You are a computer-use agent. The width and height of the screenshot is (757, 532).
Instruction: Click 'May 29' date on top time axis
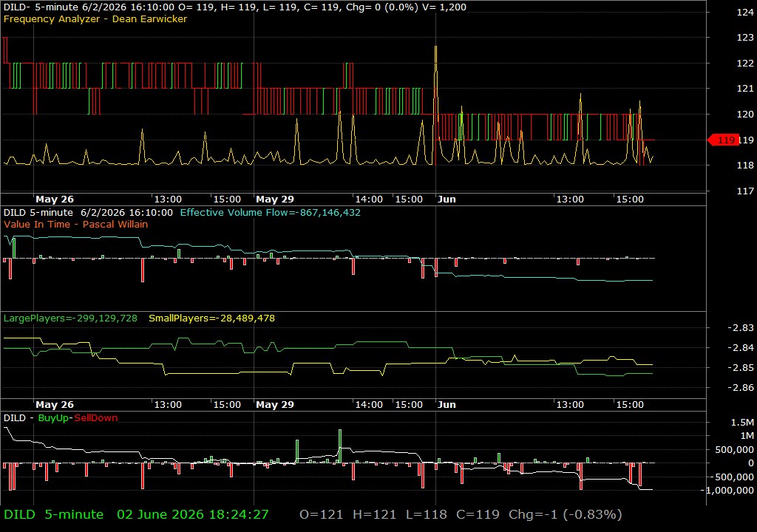click(275, 199)
